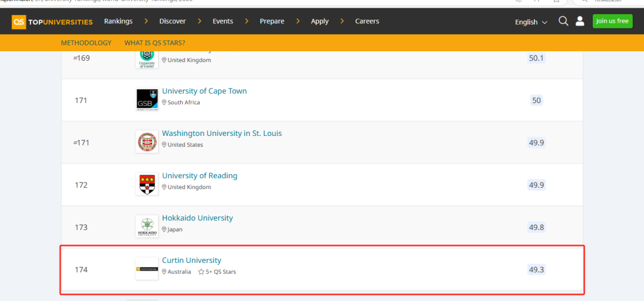Click the Hokkaido University logo

coord(147,227)
